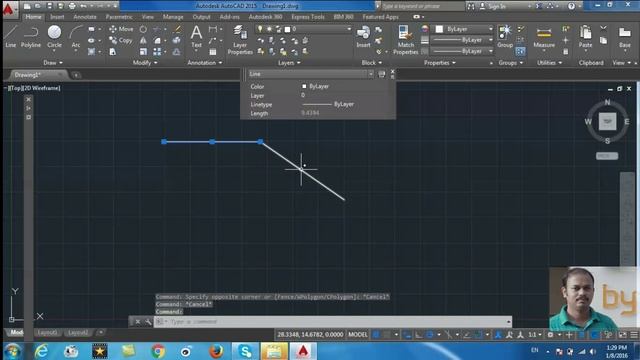Open Layer Properties manager
Viewport: 640px width, 360px height.
240,40
